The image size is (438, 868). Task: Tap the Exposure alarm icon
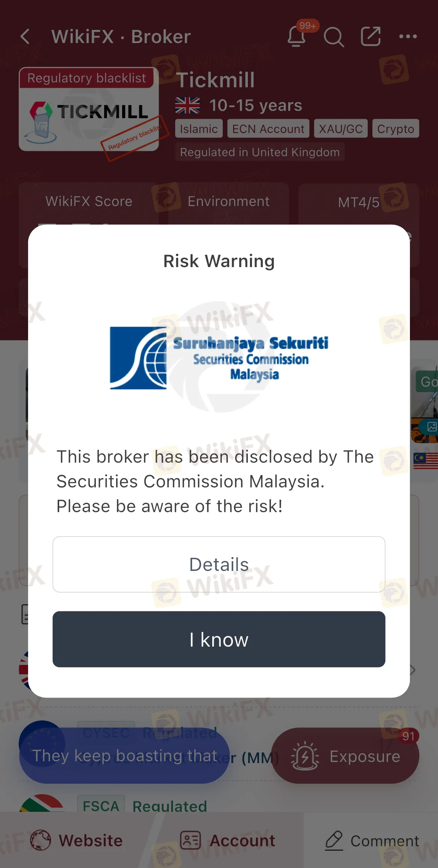click(305, 756)
